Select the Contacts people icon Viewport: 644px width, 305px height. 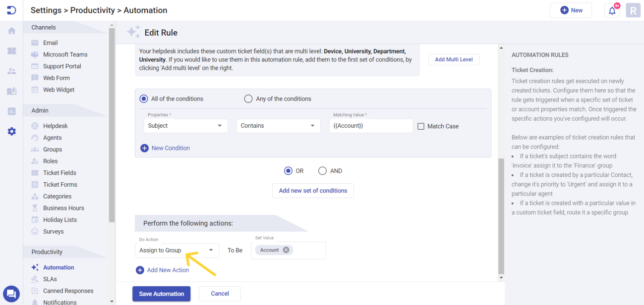(11, 71)
